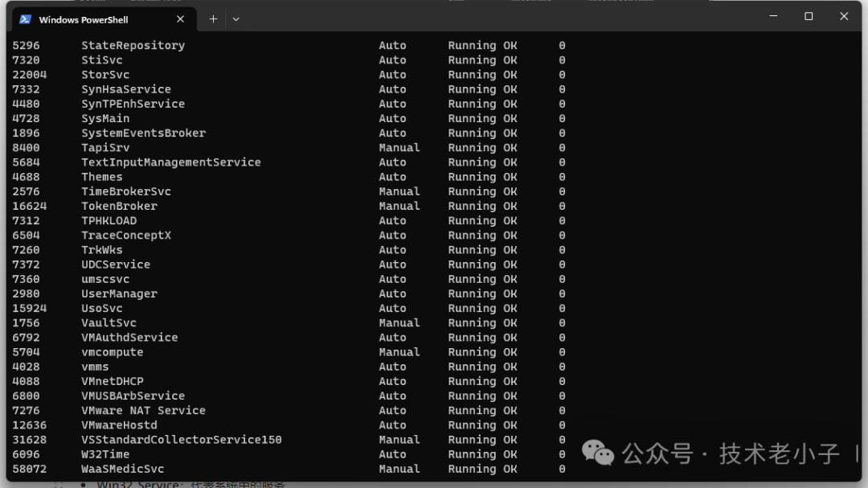Screen dimensions: 868x488
Task: Click the StateRepository service name
Action: click(x=133, y=46)
